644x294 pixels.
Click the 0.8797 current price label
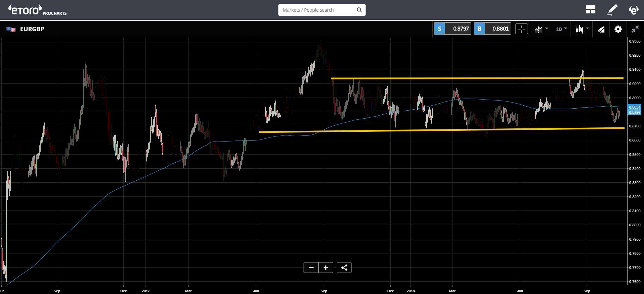point(634,112)
